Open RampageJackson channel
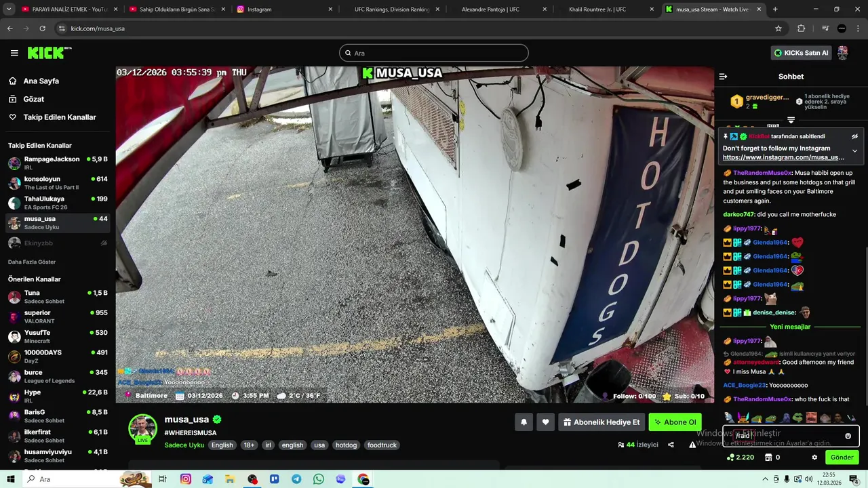This screenshot has width=868, height=488. 58,163
